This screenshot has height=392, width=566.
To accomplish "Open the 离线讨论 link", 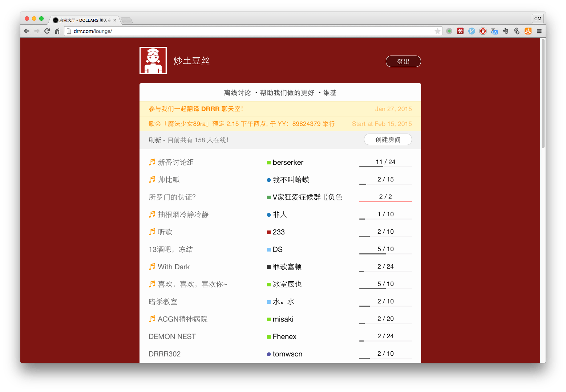I will coord(237,93).
